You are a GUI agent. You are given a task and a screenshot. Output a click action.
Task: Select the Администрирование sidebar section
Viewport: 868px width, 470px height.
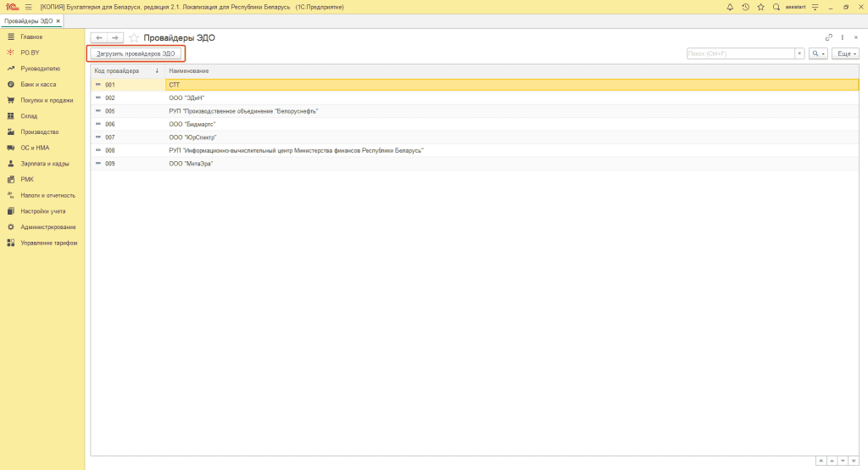pyautogui.click(x=47, y=227)
